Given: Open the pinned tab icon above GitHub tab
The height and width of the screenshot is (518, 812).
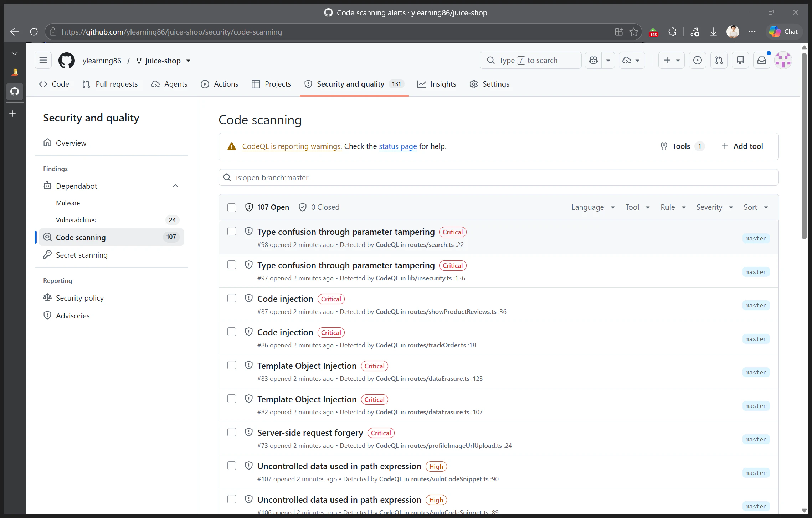Looking at the screenshot, I should [15, 72].
